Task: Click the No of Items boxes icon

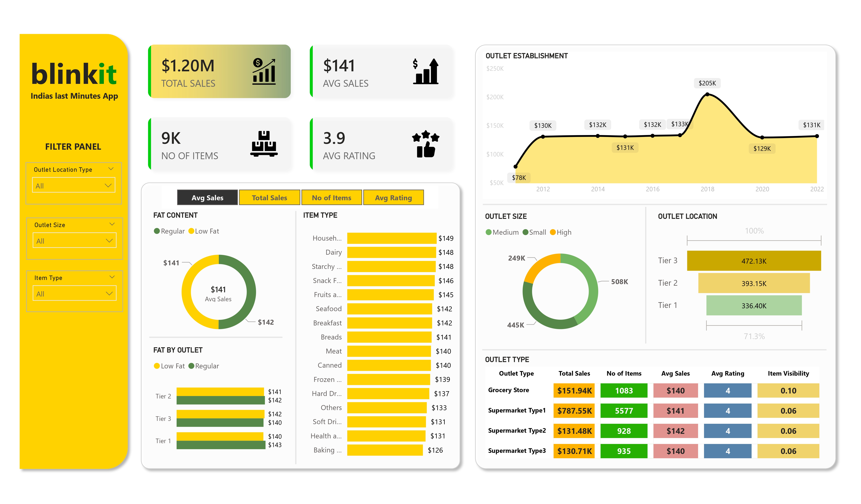Action: point(264,144)
